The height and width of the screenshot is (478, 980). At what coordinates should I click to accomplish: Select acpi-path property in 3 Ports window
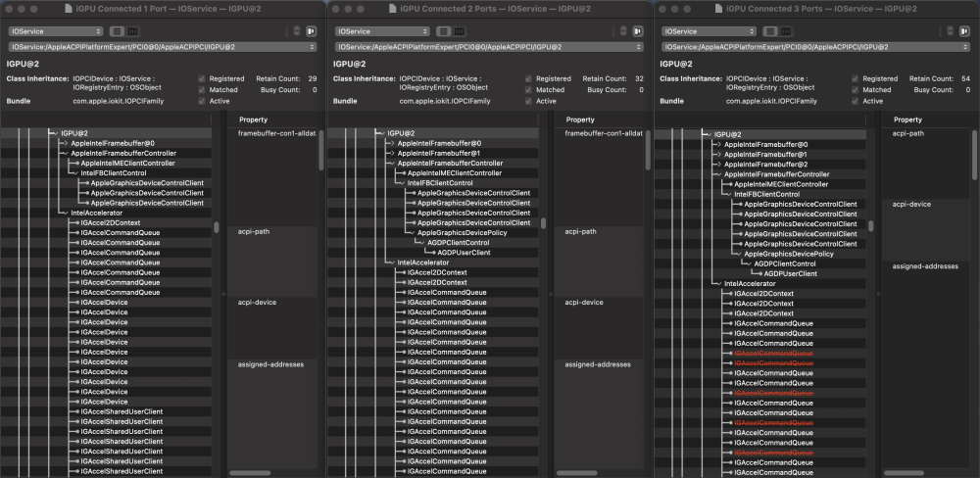point(908,134)
